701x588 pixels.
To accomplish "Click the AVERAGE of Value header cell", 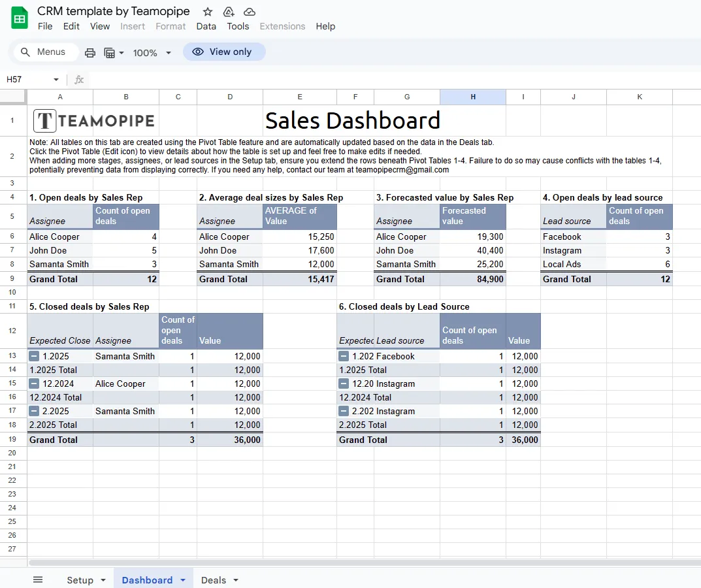I will (x=300, y=216).
